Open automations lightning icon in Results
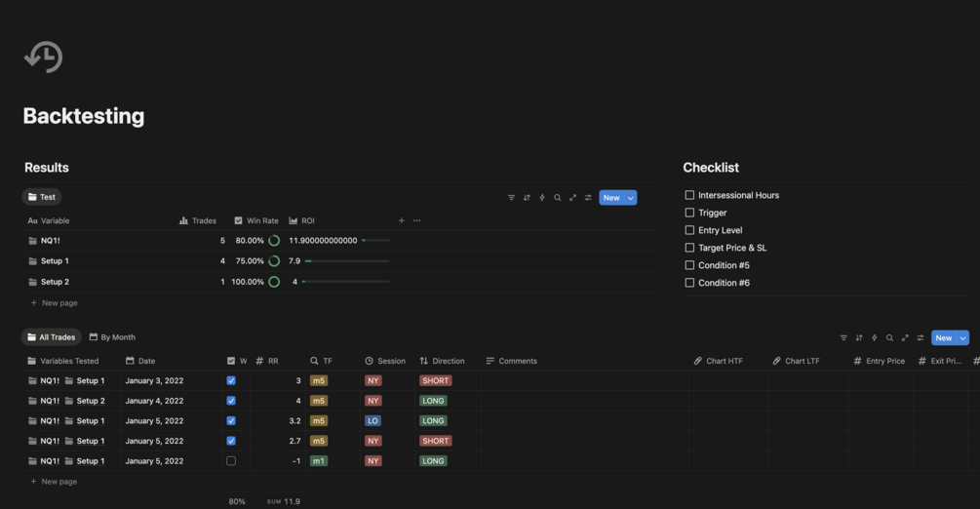Viewport: 980px width, 509px height. [542, 198]
